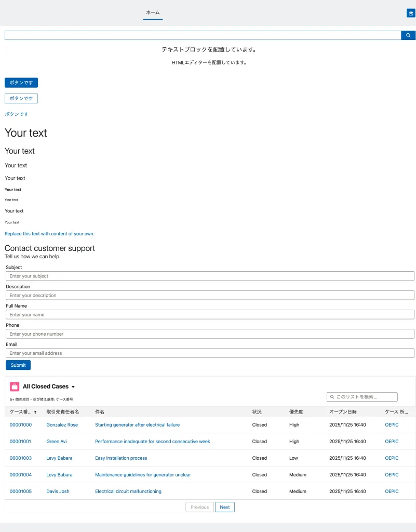The height and width of the screenshot is (532, 416).
Task: Focus the Email address field
Action: [210, 353]
